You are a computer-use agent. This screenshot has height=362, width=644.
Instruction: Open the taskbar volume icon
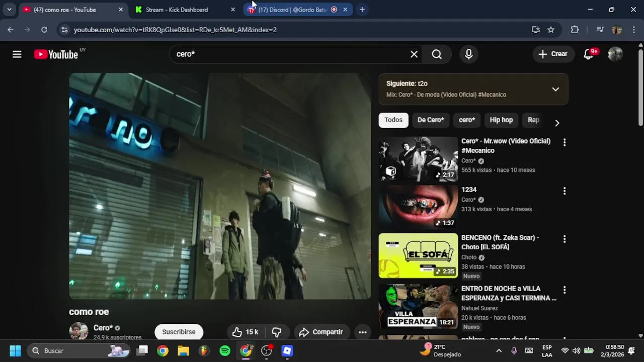pyautogui.click(x=576, y=350)
